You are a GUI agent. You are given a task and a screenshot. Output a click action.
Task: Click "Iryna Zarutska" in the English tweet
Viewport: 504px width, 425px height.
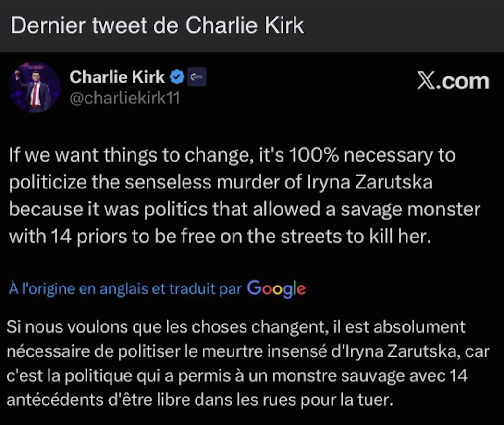[x=370, y=182]
